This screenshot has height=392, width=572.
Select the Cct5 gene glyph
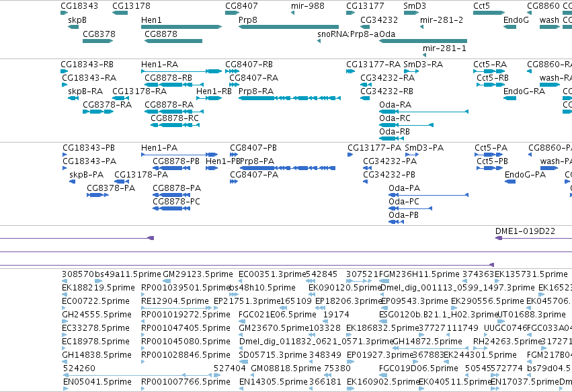click(x=489, y=13)
